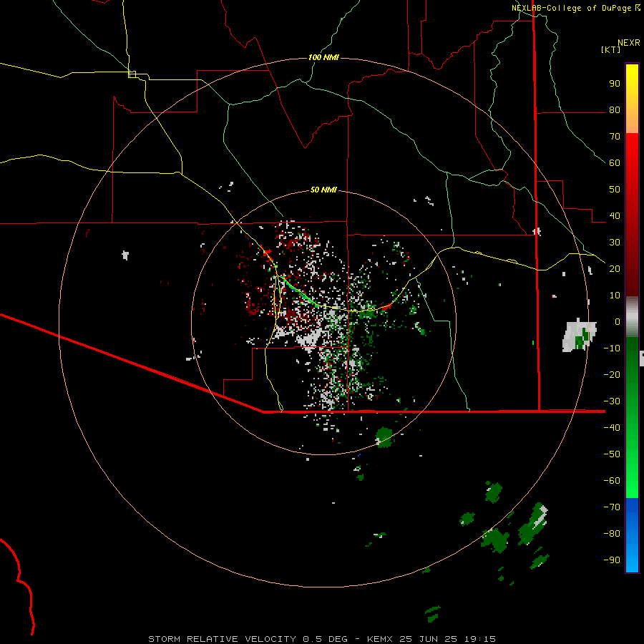Image resolution: width=644 pixels, height=644 pixels.
Task: Pick the gray zero-velocity color bar segment
Action: 632,317
